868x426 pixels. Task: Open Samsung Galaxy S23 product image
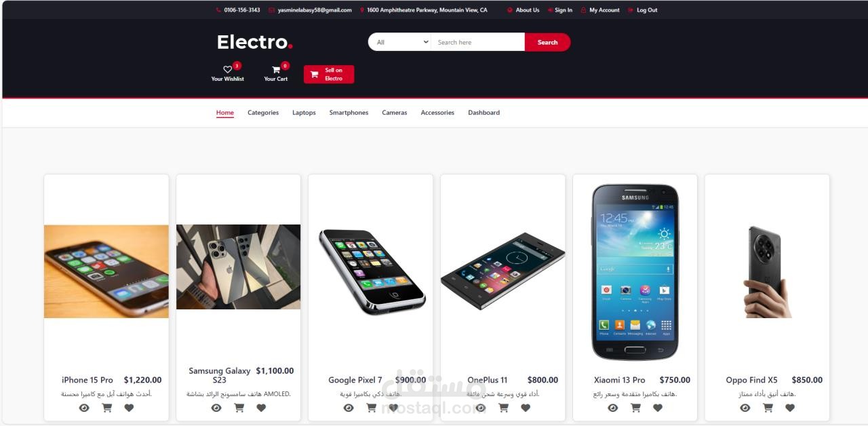coord(238,267)
